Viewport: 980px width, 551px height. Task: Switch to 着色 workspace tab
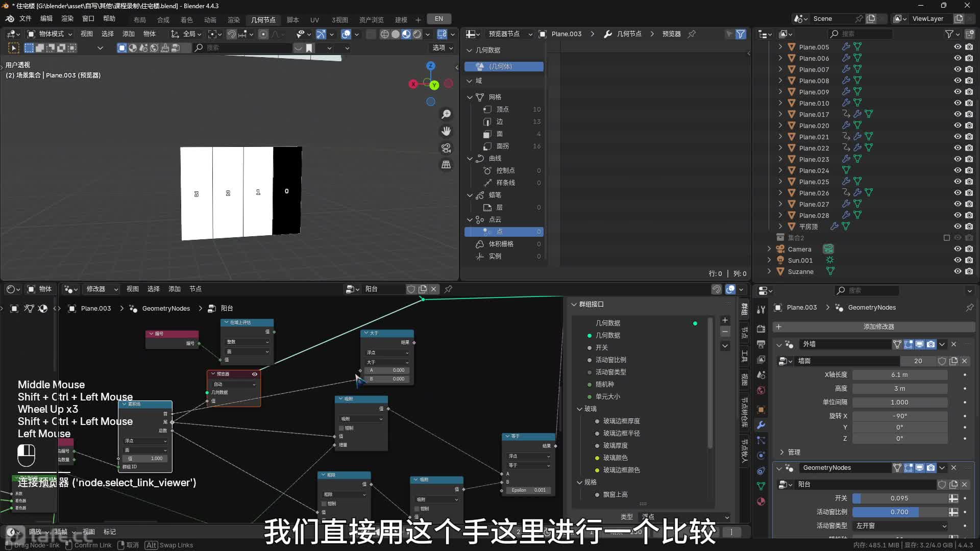tap(187, 20)
